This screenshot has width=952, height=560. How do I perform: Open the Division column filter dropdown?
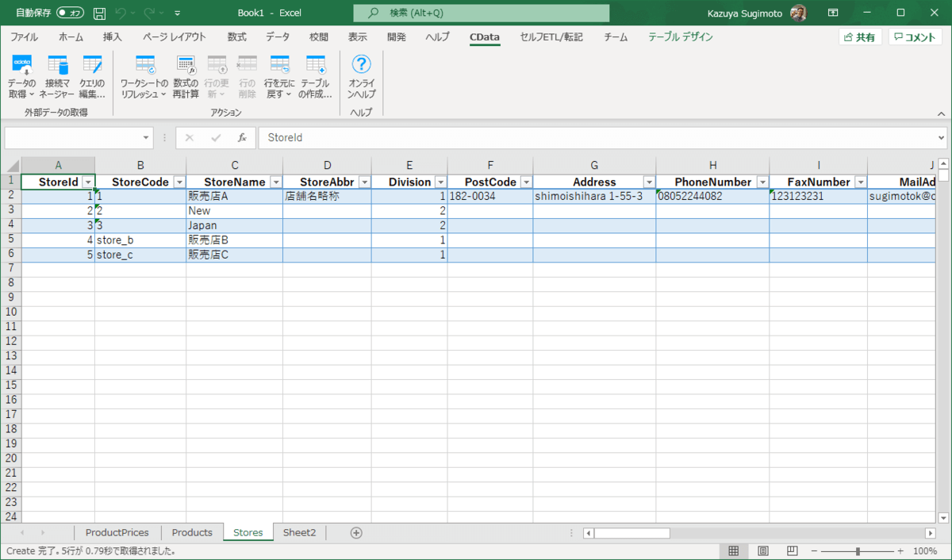point(440,182)
